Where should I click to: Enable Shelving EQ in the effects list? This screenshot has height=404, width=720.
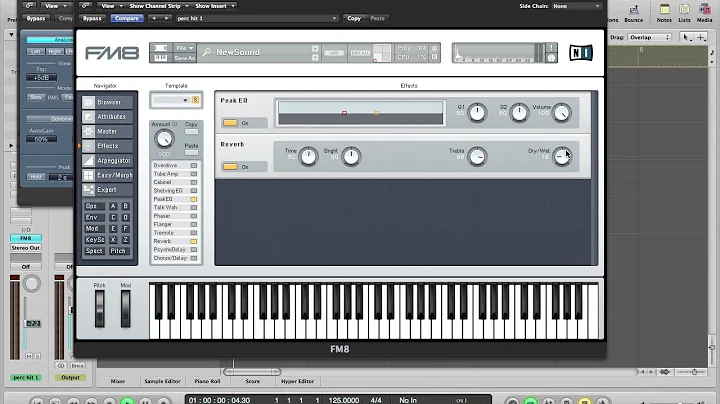194,191
